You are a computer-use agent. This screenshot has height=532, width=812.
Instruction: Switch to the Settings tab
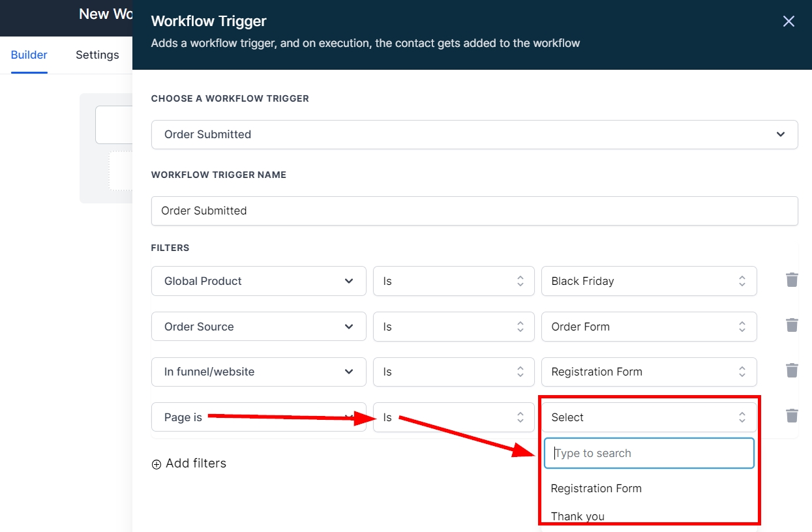(x=97, y=55)
